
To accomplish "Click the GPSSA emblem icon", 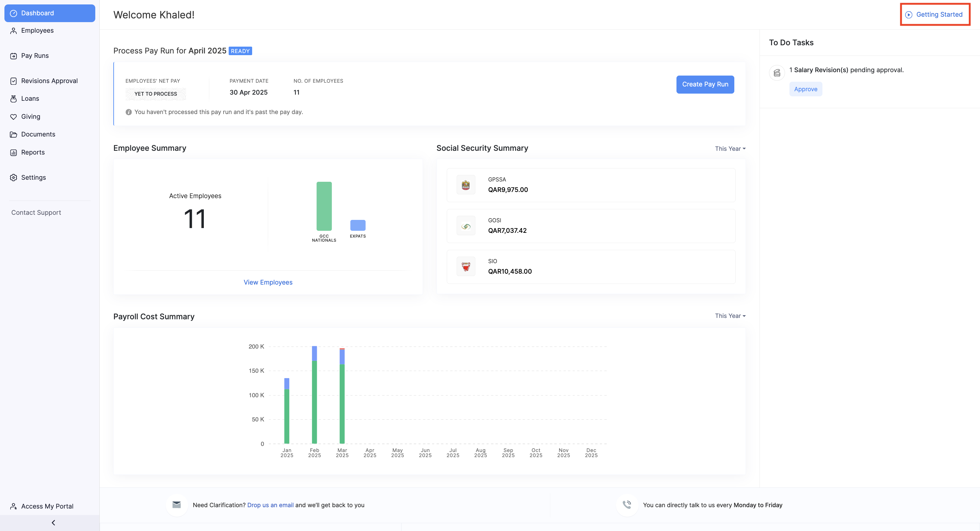I will coord(465,185).
